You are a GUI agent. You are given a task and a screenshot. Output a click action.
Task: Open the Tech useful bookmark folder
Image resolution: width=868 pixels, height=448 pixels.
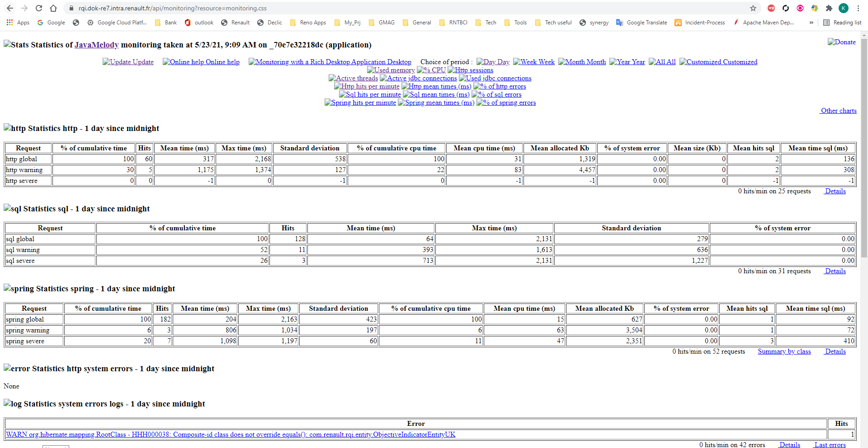pyautogui.click(x=553, y=23)
